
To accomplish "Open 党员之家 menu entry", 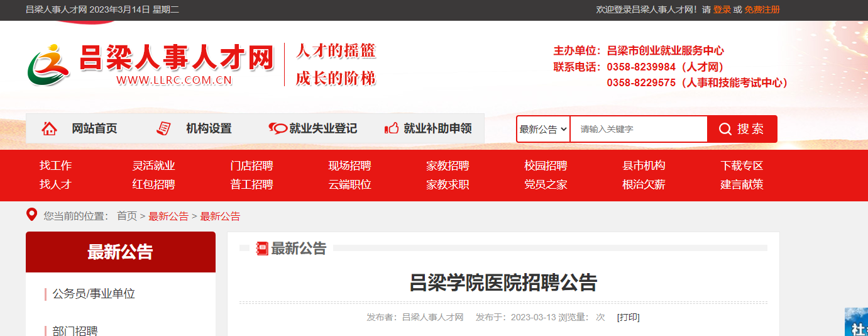I will click(546, 184).
